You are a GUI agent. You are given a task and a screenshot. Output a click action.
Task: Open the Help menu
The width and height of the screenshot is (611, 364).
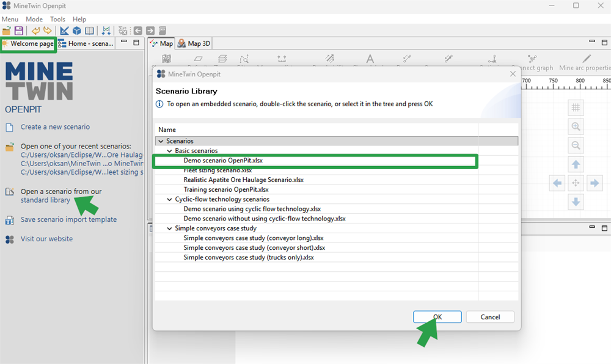[x=79, y=19]
